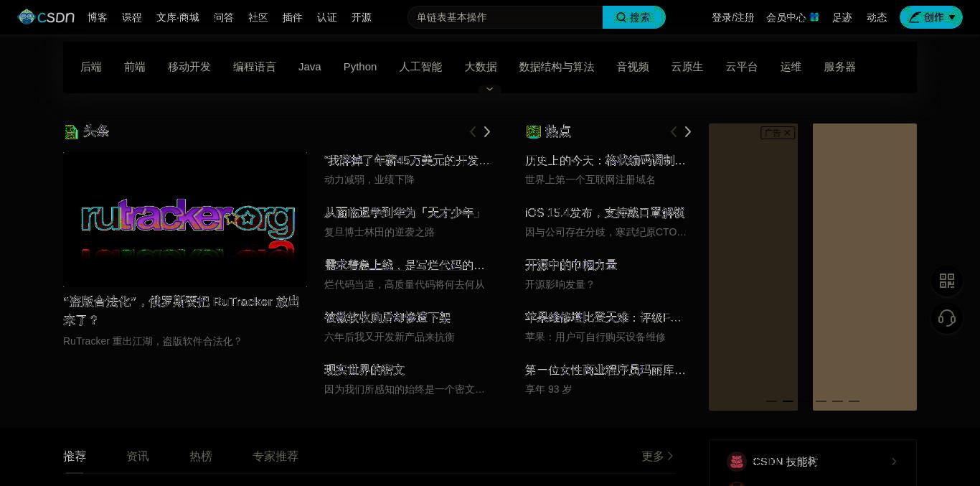980x486 pixels.
Task: Open 认证 in top navigation
Action: point(327,17)
